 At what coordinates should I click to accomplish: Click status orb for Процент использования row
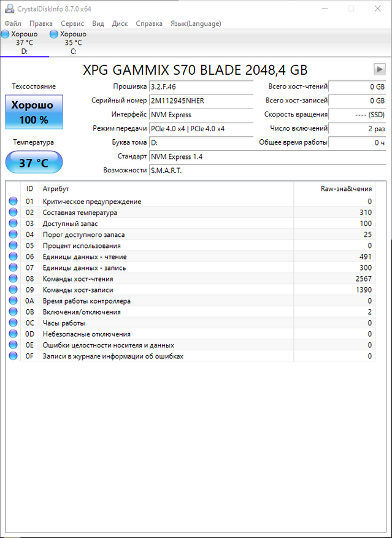coord(13,245)
